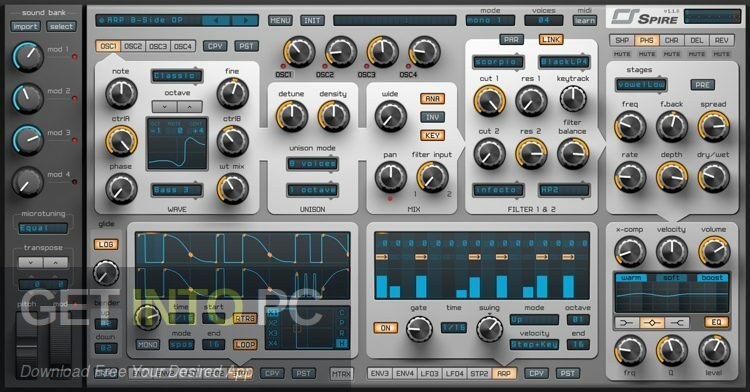750x392 pixels.
Task: Open the MENU button
Action: click(280, 20)
